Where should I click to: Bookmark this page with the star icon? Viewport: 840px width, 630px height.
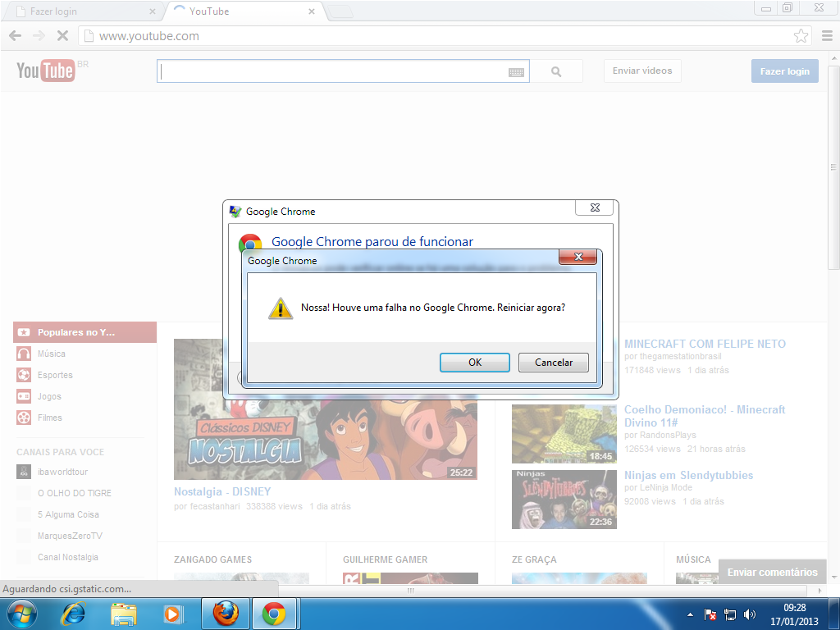pyautogui.click(x=801, y=36)
